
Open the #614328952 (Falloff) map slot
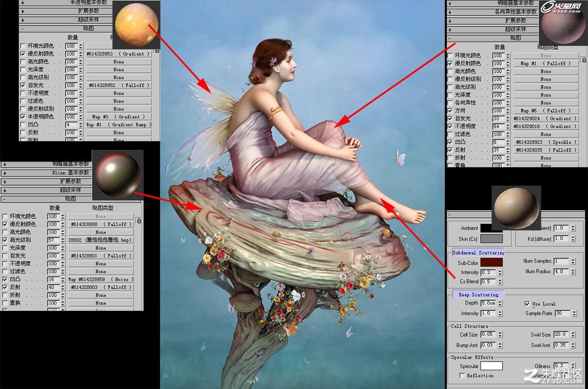(119, 85)
